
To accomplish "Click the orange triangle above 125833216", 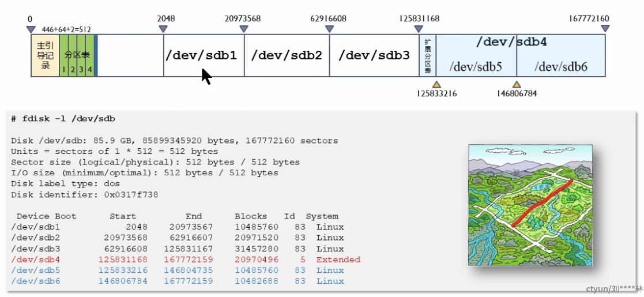I will 436,84.
